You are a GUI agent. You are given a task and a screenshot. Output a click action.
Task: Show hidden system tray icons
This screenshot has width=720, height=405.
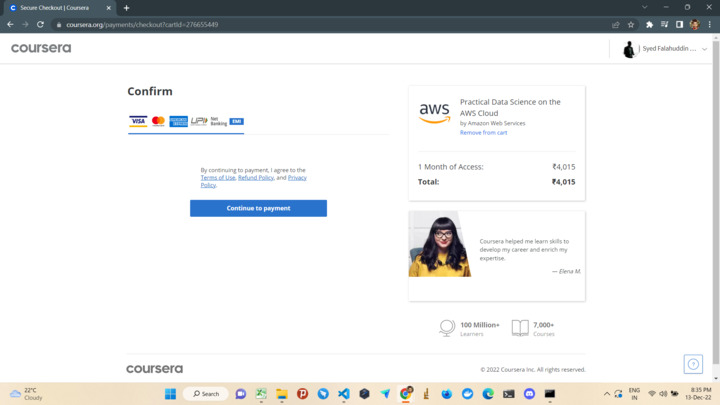pos(607,394)
